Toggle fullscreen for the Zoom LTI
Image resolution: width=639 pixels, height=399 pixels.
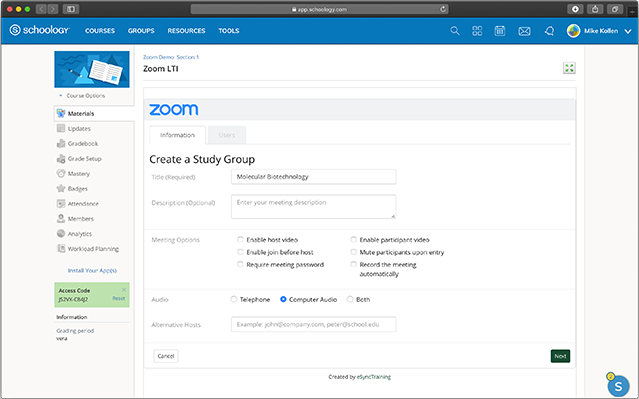pos(569,68)
